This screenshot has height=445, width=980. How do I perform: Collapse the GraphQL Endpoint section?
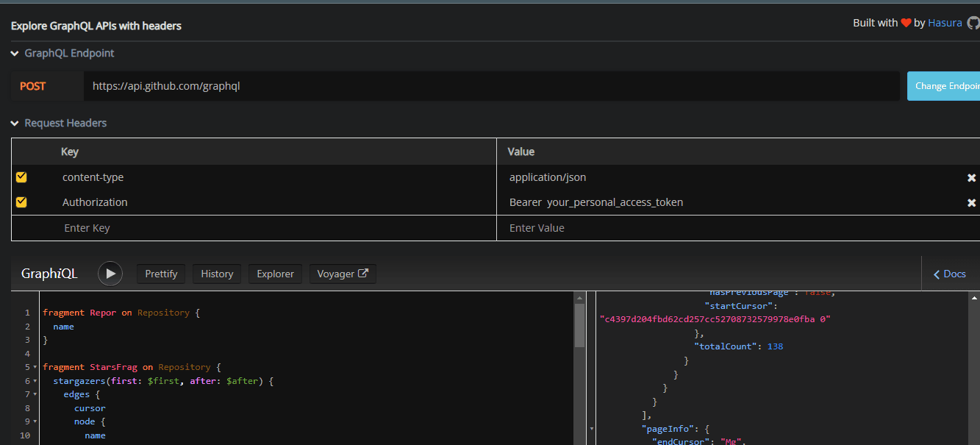[15, 54]
